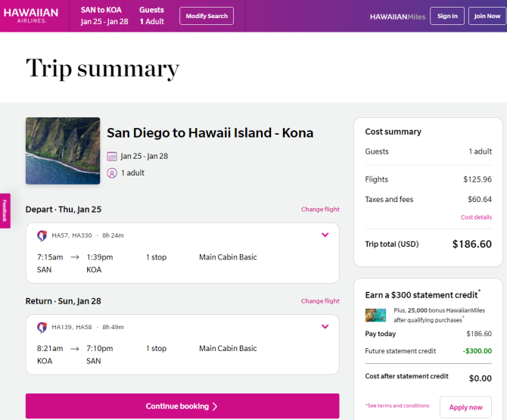Click the Join Now button
This screenshot has width=507, height=420.
click(x=487, y=16)
